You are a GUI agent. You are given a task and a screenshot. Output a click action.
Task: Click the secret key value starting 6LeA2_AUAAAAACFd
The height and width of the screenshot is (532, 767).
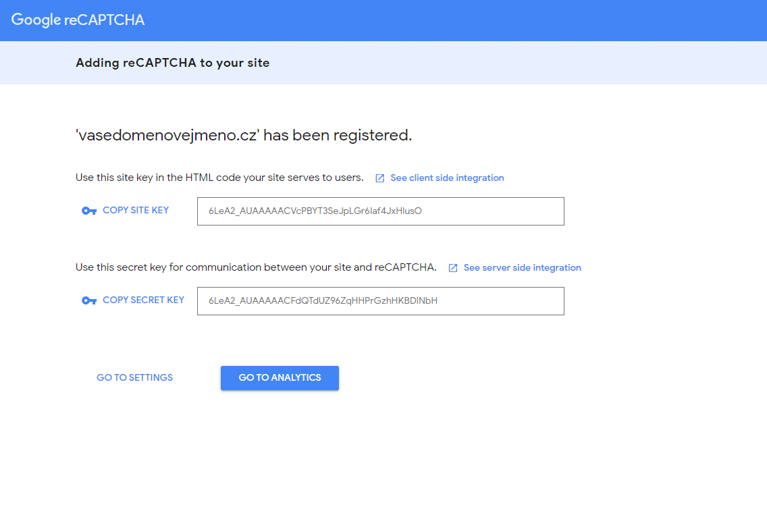coord(323,300)
